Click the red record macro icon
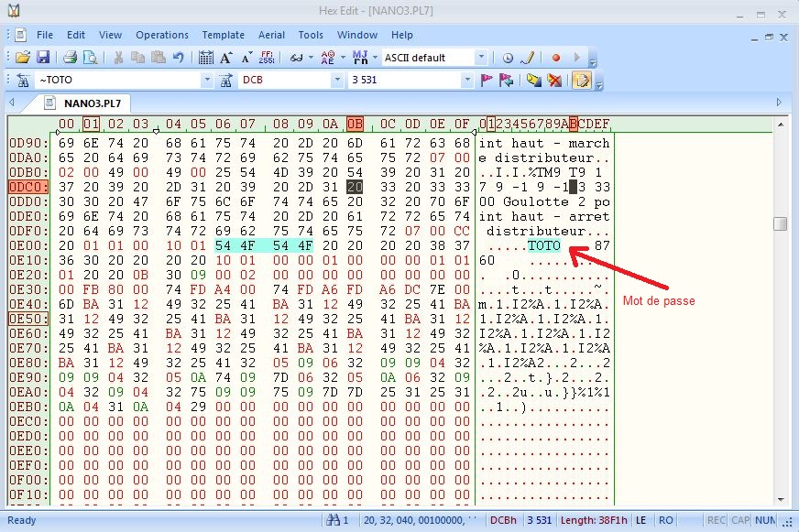Screen dimensions: 799x532 [x=555, y=58]
